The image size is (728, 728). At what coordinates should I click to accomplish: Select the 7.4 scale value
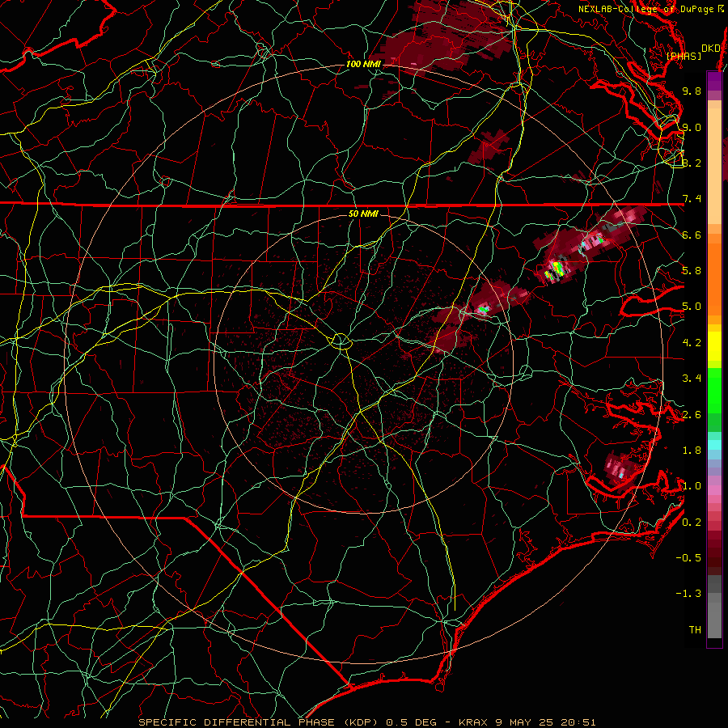coord(692,199)
